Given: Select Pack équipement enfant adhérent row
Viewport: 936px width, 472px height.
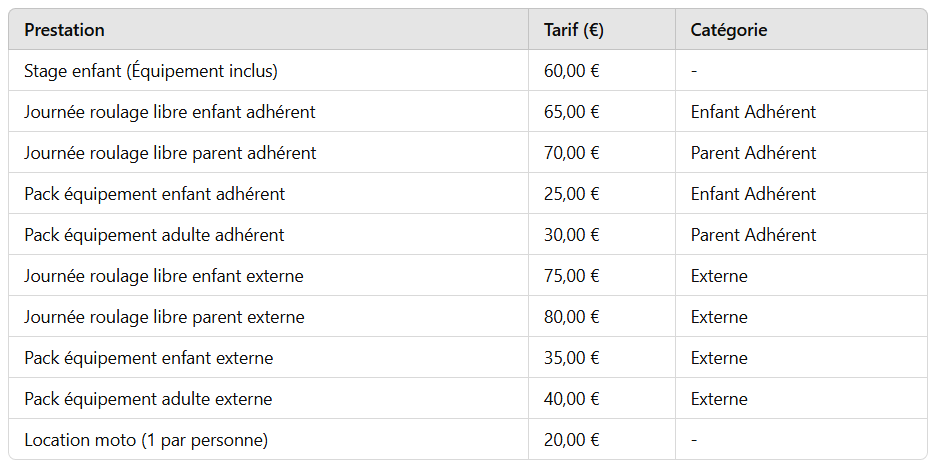Looking at the screenshot, I should pos(155,194).
